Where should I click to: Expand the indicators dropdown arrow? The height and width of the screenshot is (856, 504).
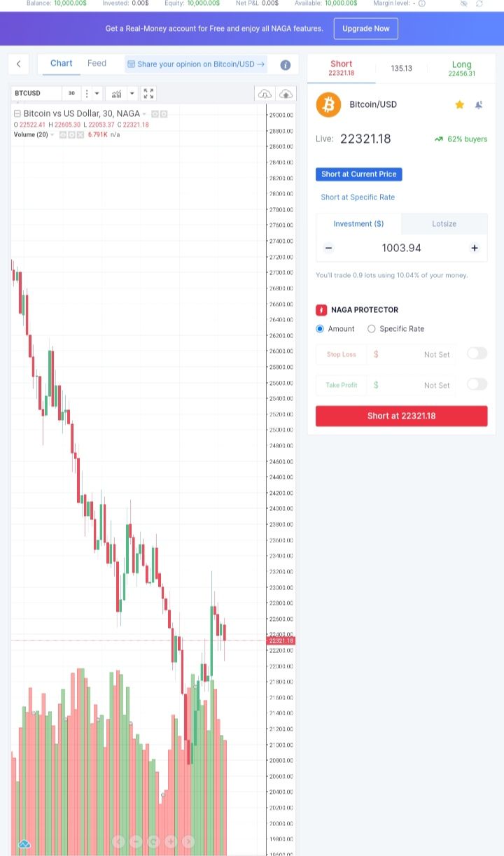(132, 93)
